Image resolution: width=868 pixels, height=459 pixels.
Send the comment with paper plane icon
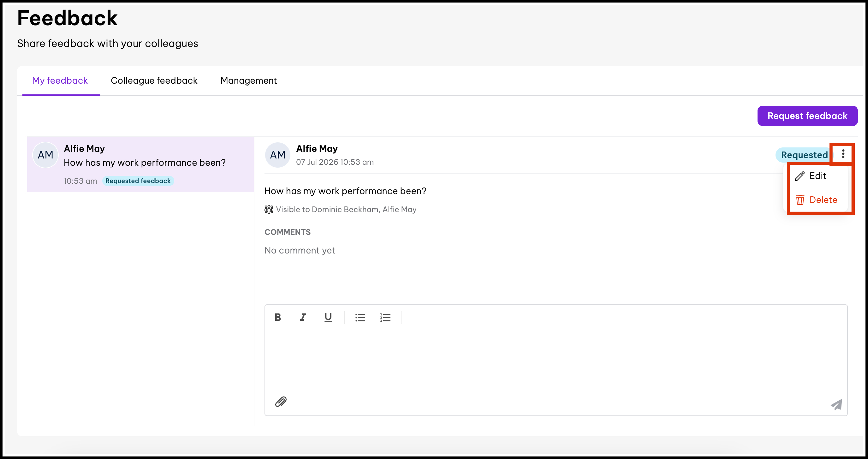836,404
